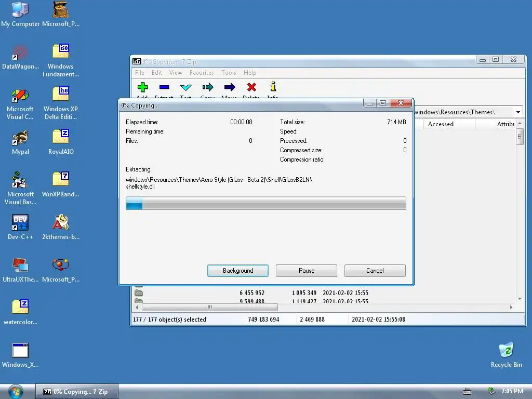Viewport: 532px width, 399px height.
Task: Select Dev-C++ desktop shortcut
Action: coord(20,227)
